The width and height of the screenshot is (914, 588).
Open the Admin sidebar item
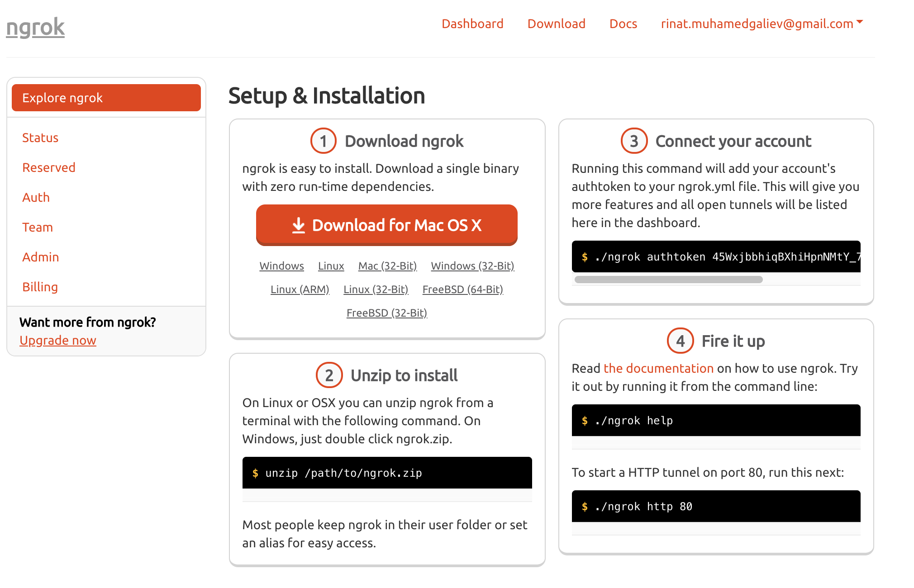pyautogui.click(x=41, y=257)
